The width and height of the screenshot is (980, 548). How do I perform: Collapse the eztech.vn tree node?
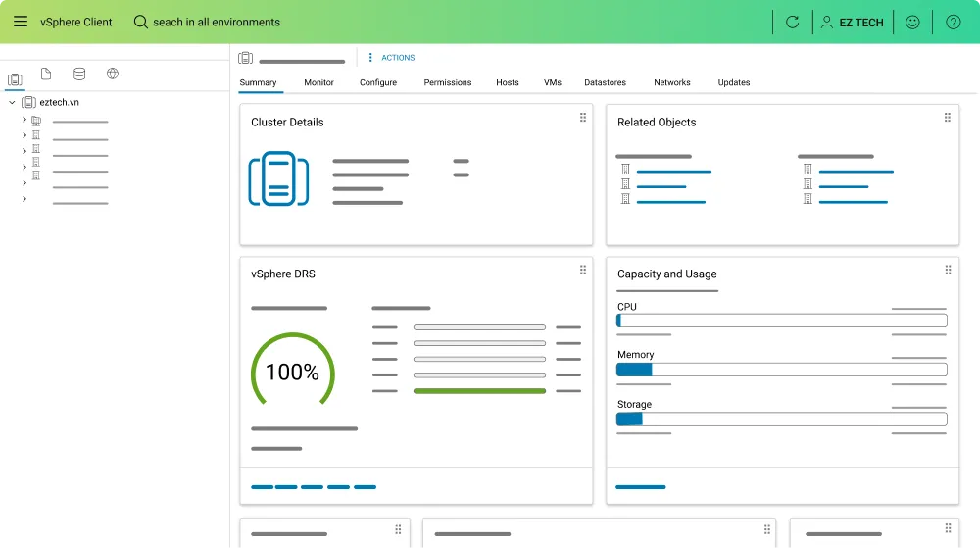tap(12, 102)
